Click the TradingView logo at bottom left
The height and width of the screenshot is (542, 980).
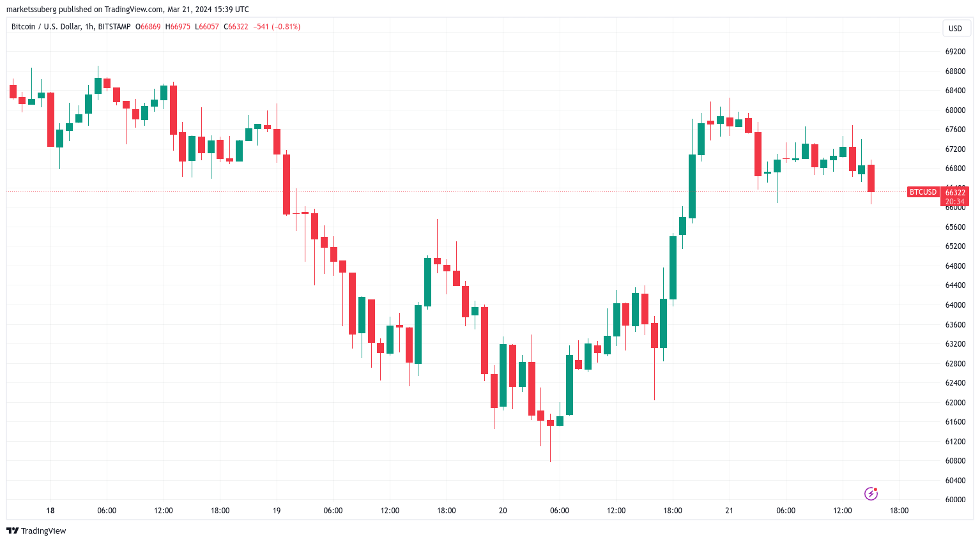click(x=36, y=531)
